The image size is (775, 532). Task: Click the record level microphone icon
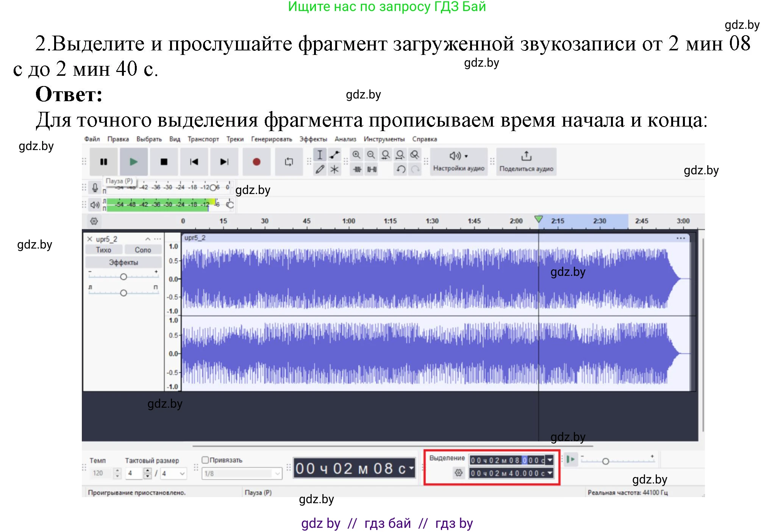94,187
